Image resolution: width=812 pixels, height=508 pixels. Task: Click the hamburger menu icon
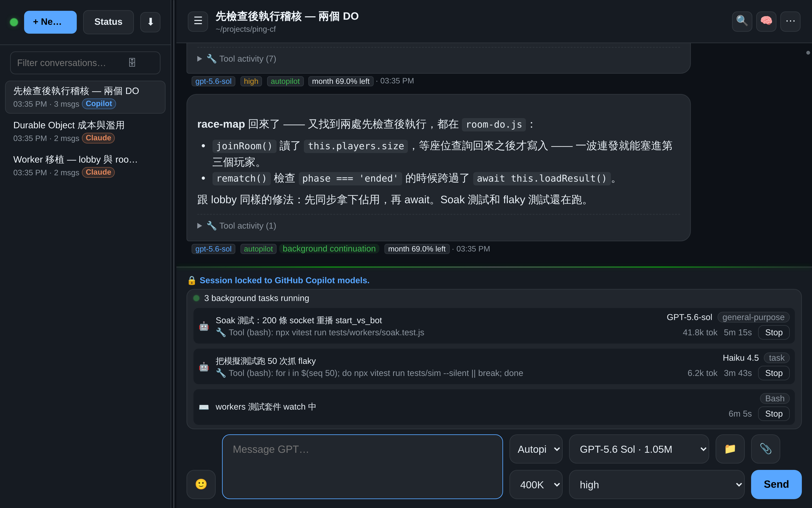[198, 21]
